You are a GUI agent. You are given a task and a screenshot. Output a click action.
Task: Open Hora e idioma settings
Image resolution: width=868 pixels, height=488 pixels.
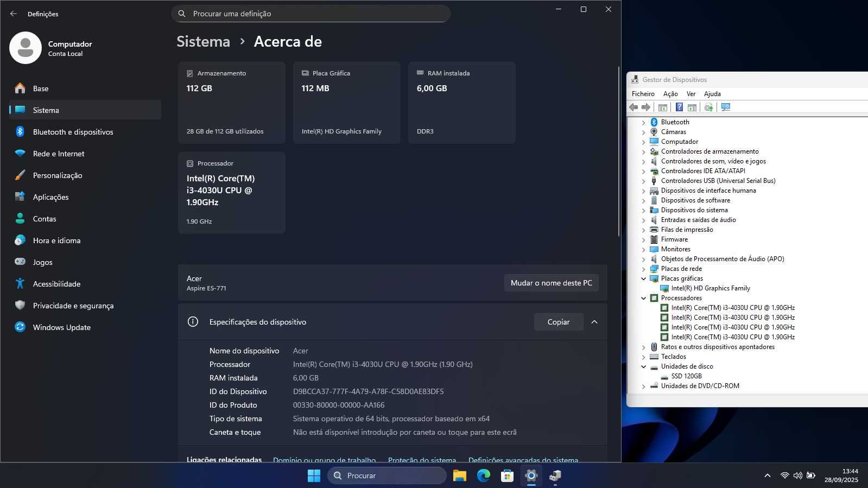pos(85,240)
